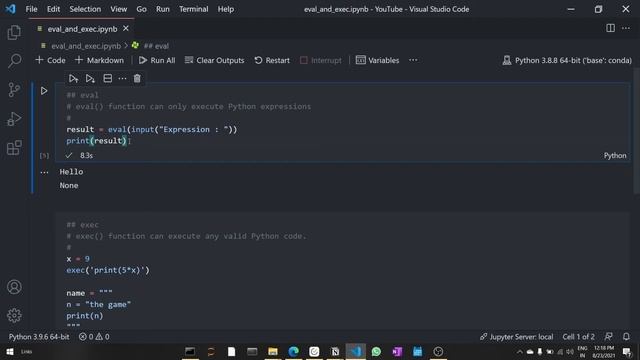The width and height of the screenshot is (640, 360).
Task: Open the Selection menu
Action: tap(85, 9)
